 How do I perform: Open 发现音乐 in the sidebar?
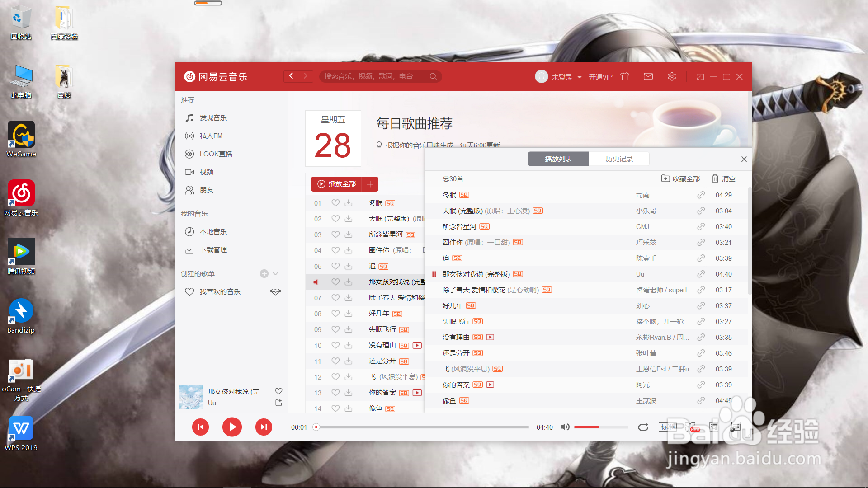(213, 118)
